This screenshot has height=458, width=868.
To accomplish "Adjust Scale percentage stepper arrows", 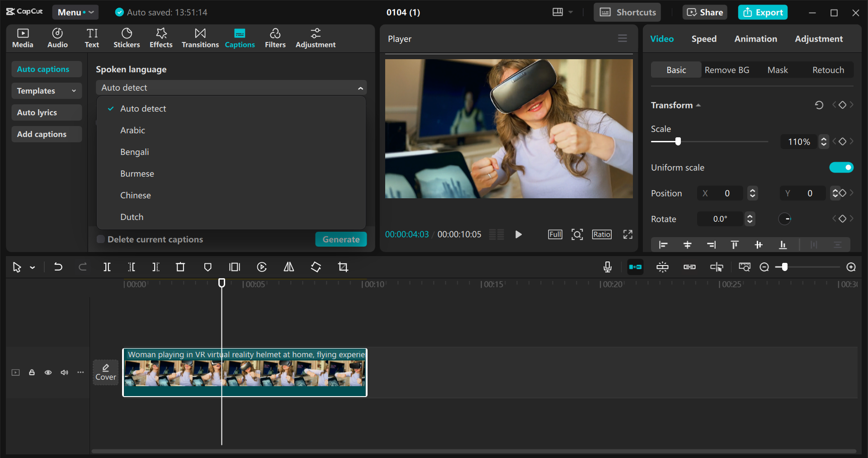I will (824, 141).
